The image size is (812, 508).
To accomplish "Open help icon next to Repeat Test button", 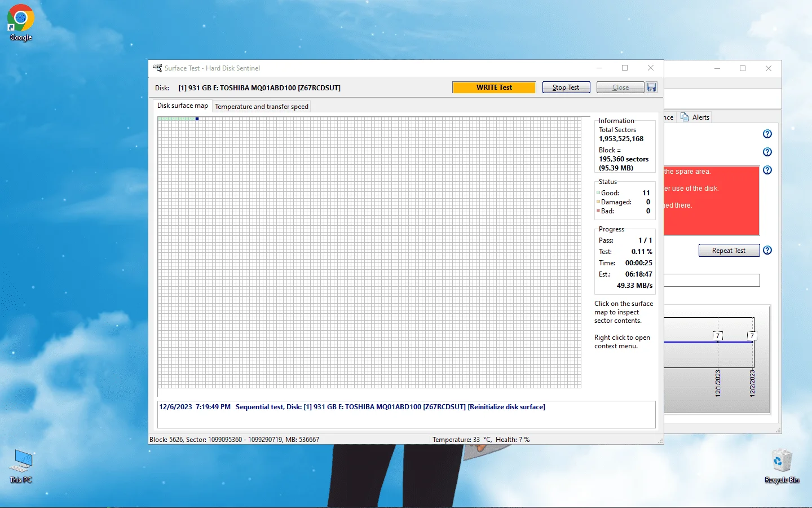I will [x=767, y=250].
